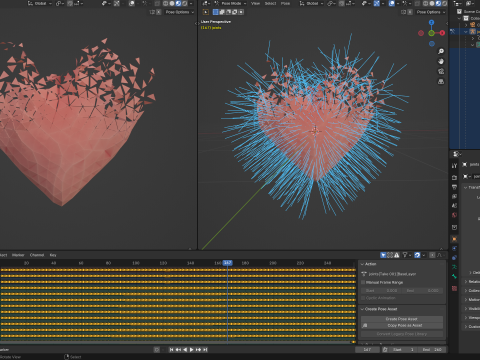This screenshot has height=360, width=480.
Task: Click the End frame field showing 240
Action: tap(432, 350)
